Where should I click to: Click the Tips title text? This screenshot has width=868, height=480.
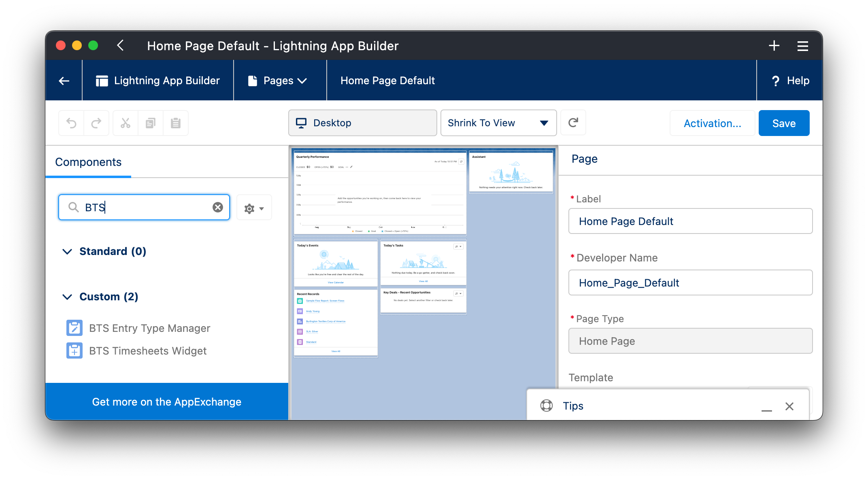(x=573, y=406)
